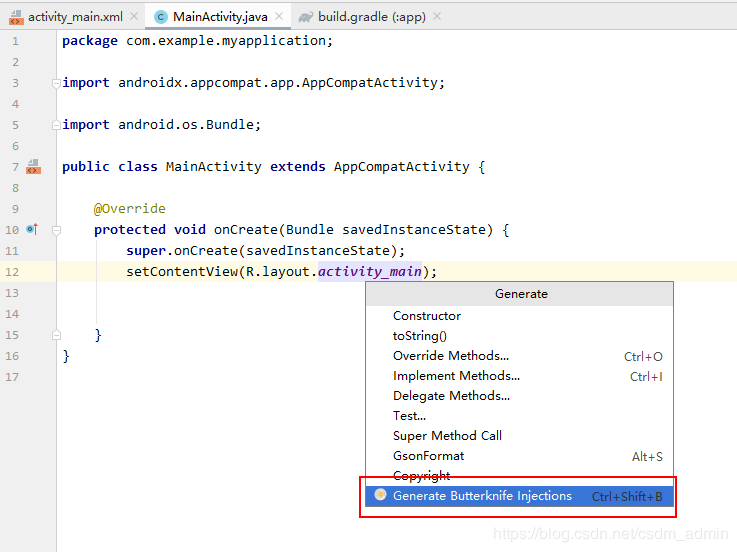Image resolution: width=737 pixels, height=552 pixels.
Task: Click the Gradle elephant icon on build.gradle tab
Action: tap(306, 17)
